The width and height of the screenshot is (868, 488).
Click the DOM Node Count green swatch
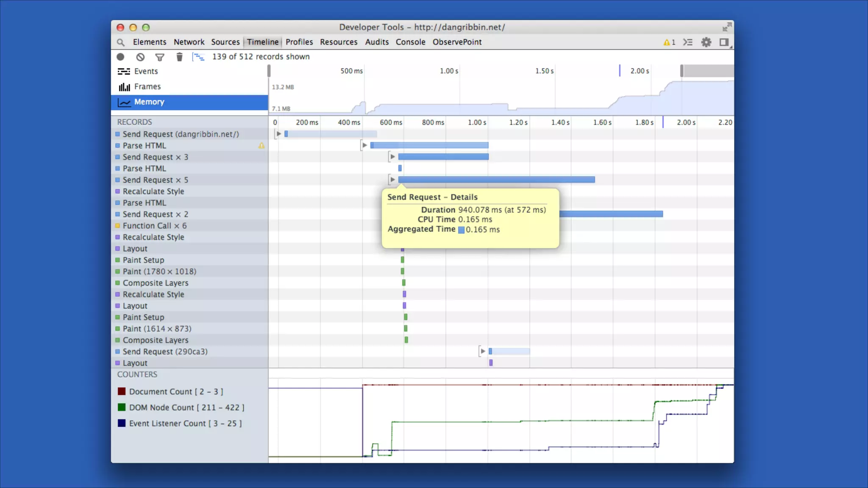[x=122, y=407]
